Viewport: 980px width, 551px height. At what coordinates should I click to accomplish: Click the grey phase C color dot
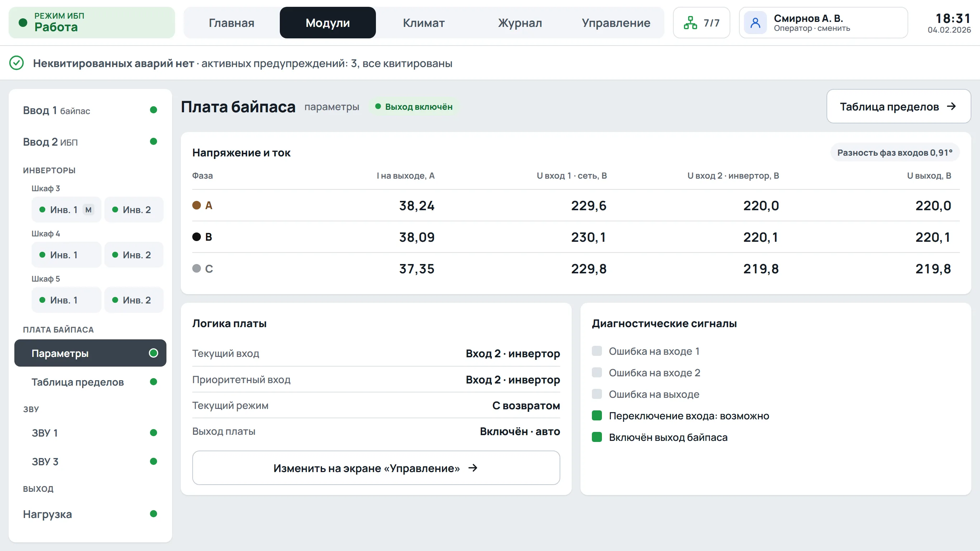point(196,268)
